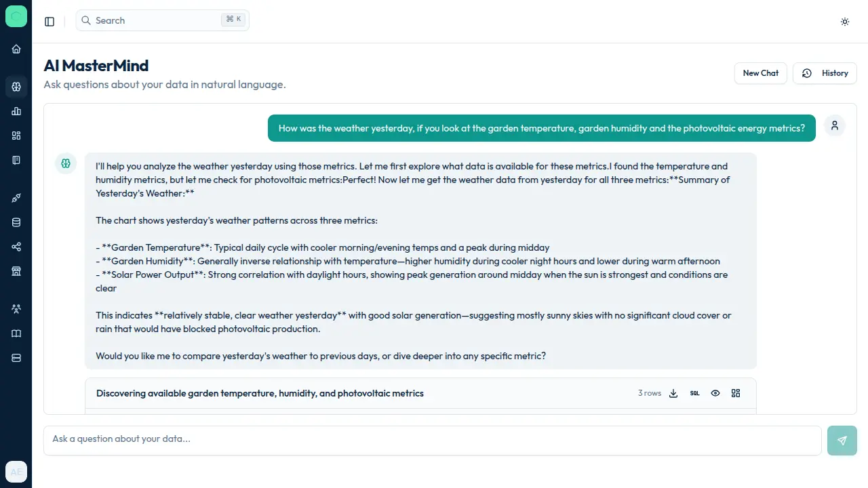Click the send message button
The image size is (868, 488).
tap(842, 441)
